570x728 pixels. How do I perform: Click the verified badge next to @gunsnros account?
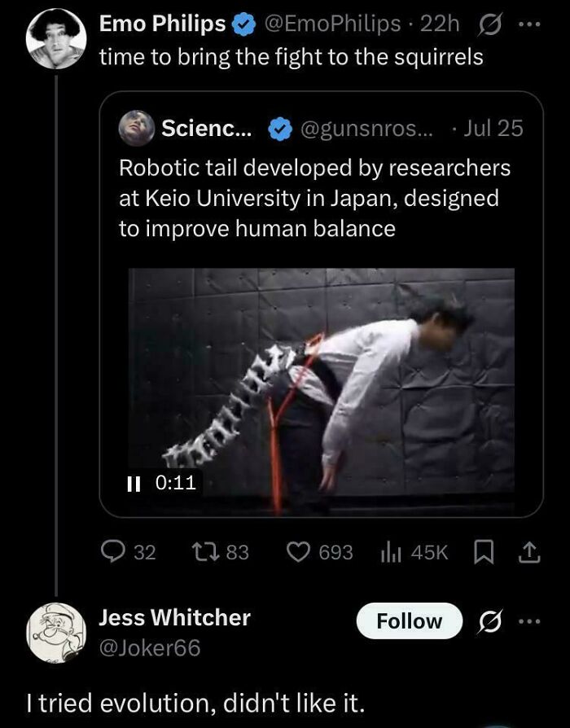click(281, 128)
